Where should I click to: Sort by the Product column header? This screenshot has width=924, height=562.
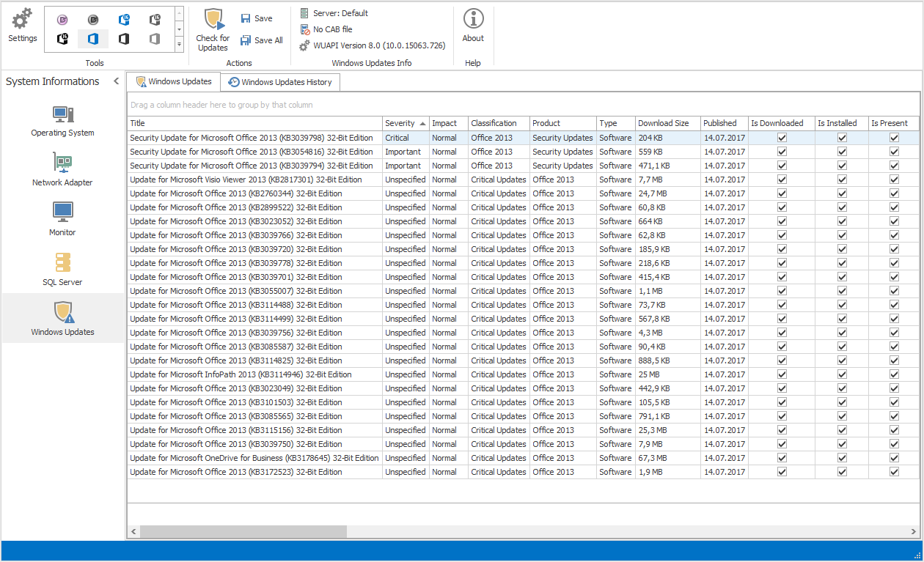click(563, 123)
